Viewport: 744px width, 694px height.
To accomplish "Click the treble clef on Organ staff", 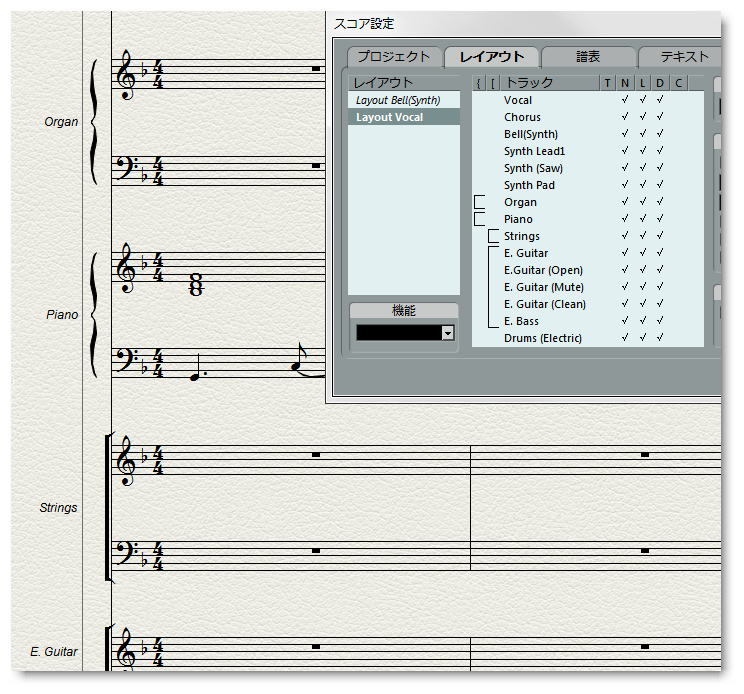I will [127, 74].
